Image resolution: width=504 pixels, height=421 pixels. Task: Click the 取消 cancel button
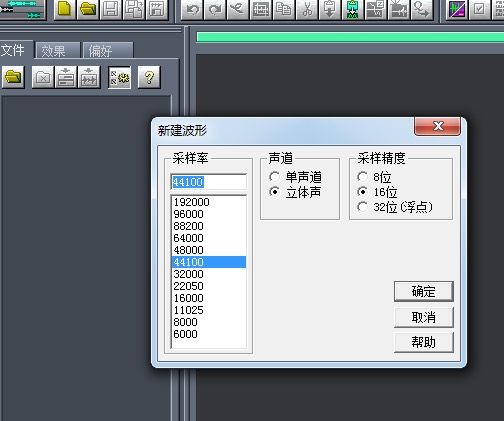[x=424, y=317]
